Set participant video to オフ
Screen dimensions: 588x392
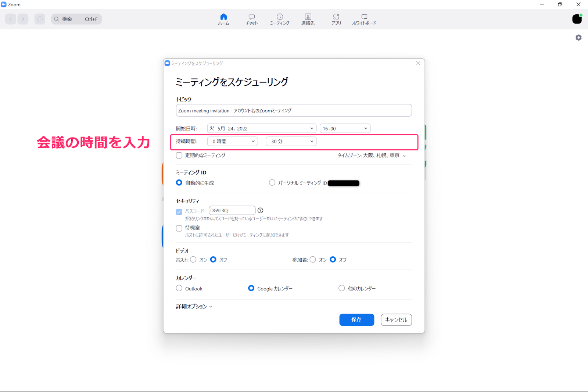(x=333, y=260)
